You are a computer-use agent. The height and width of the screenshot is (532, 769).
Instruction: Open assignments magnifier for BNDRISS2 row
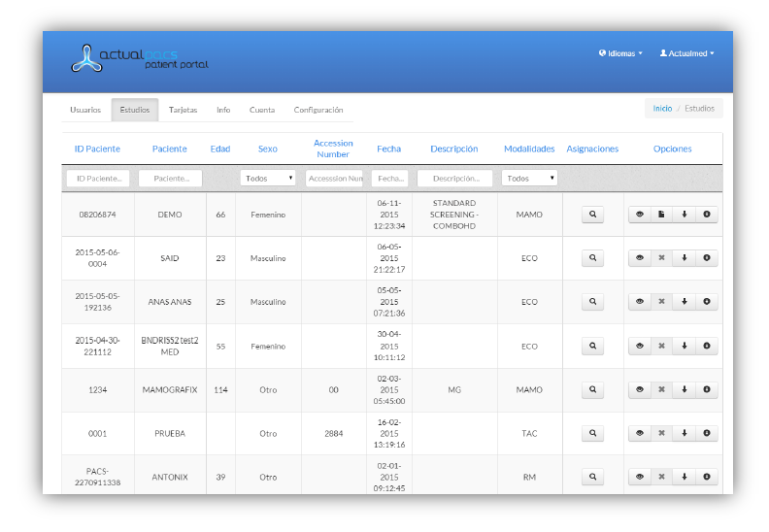[x=593, y=346]
